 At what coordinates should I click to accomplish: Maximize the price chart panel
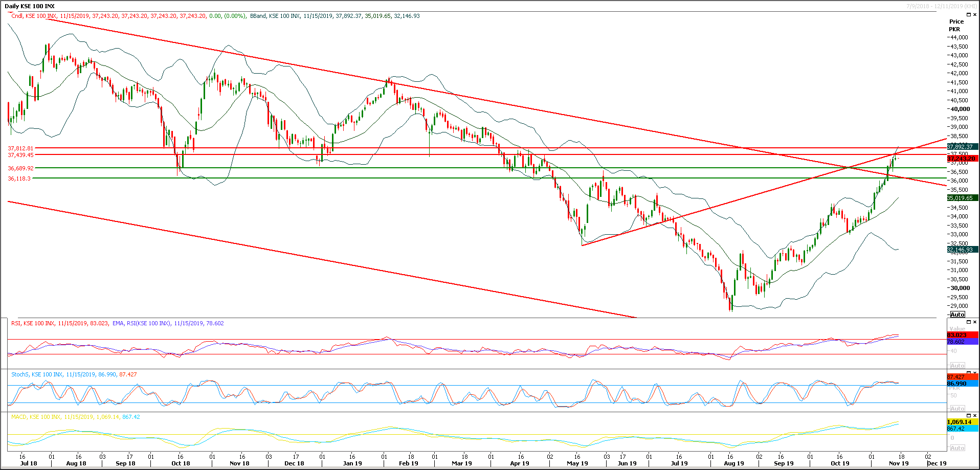click(x=968, y=15)
